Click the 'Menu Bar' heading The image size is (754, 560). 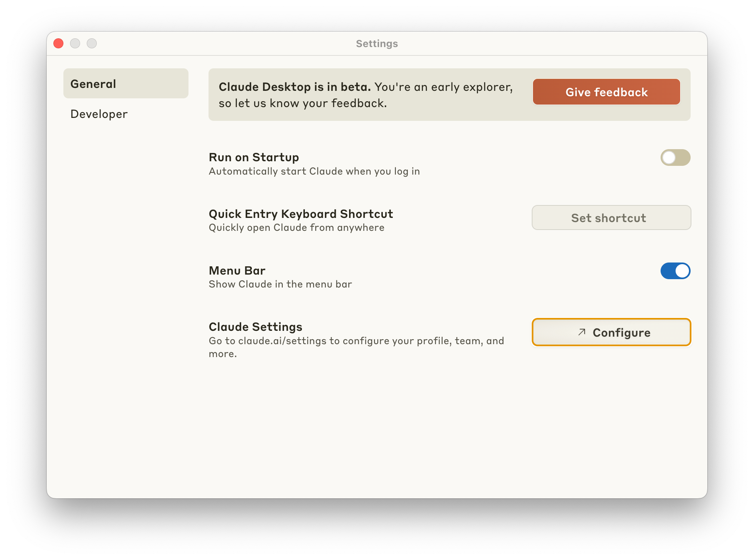[237, 270]
